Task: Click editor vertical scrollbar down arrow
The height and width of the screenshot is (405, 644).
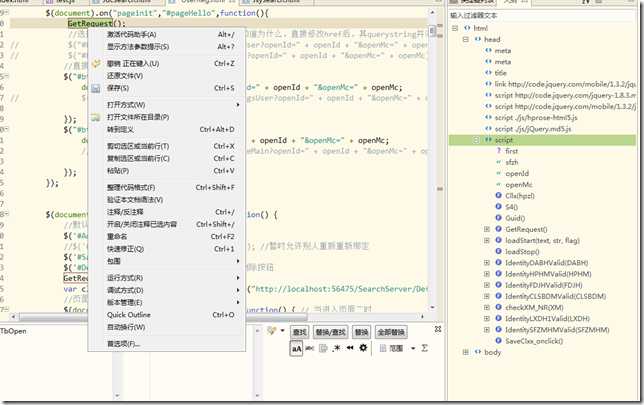Action: [x=432, y=307]
